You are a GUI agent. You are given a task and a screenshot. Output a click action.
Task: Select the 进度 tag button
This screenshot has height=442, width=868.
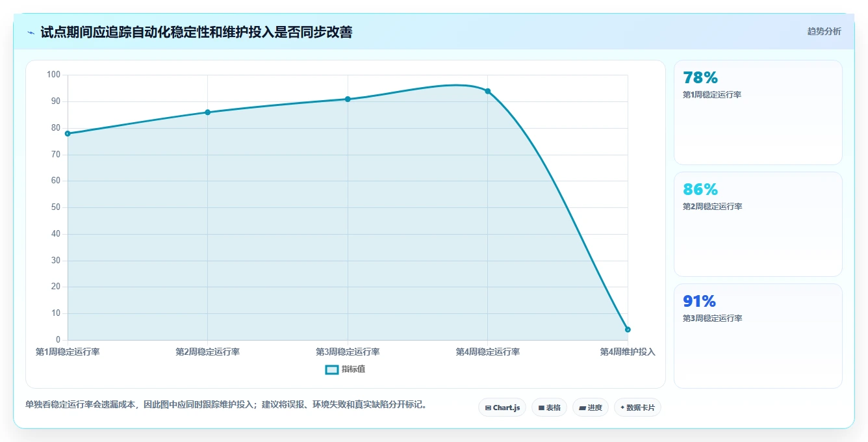coord(591,408)
